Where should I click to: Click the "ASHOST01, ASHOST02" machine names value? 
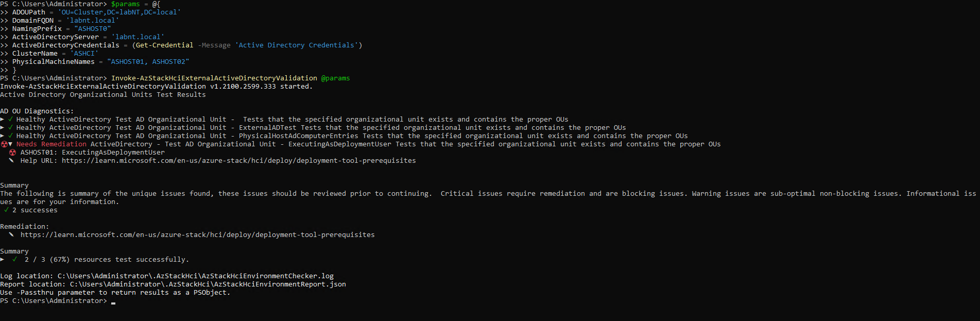[148, 61]
